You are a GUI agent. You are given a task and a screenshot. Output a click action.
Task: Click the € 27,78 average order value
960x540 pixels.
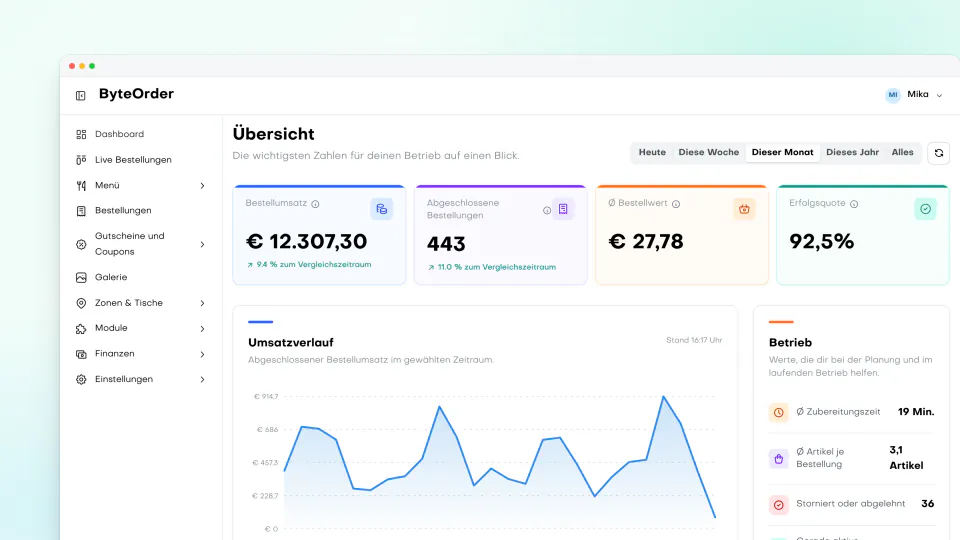646,241
